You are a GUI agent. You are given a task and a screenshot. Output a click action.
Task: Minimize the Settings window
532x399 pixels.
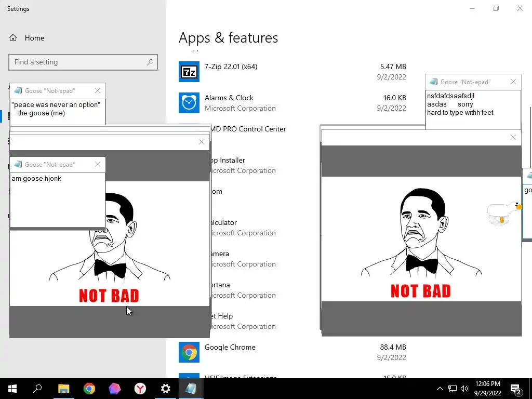coord(472,8)
